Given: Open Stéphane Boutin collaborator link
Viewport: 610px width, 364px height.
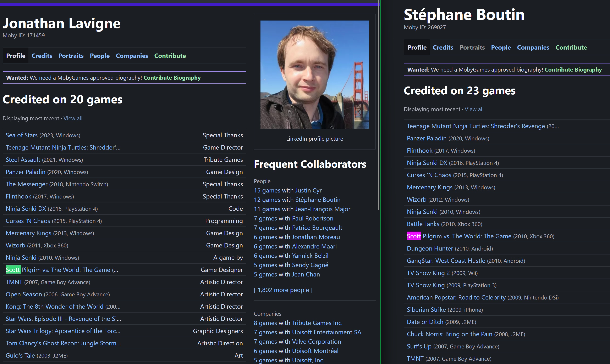Looking at the screenshot, I should pos(318,200).
